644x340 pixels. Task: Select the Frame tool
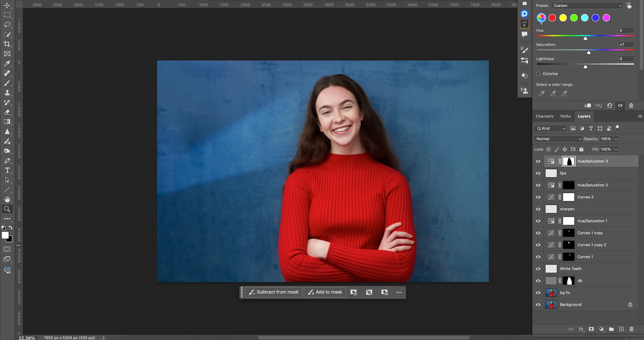click(x=7, y=54)
